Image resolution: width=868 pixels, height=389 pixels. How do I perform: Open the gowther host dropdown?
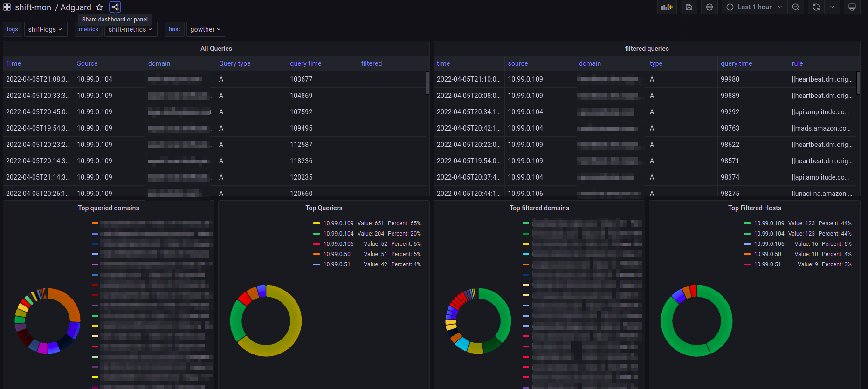206,29
